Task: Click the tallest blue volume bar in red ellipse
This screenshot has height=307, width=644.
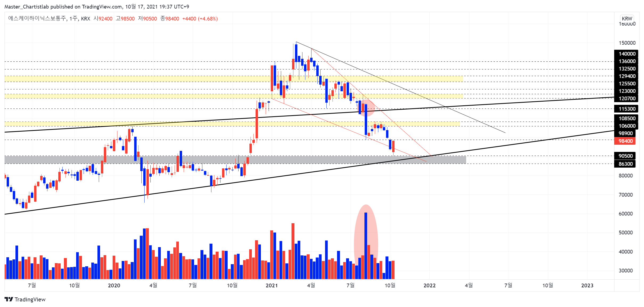Action: (x=366, y=246)
